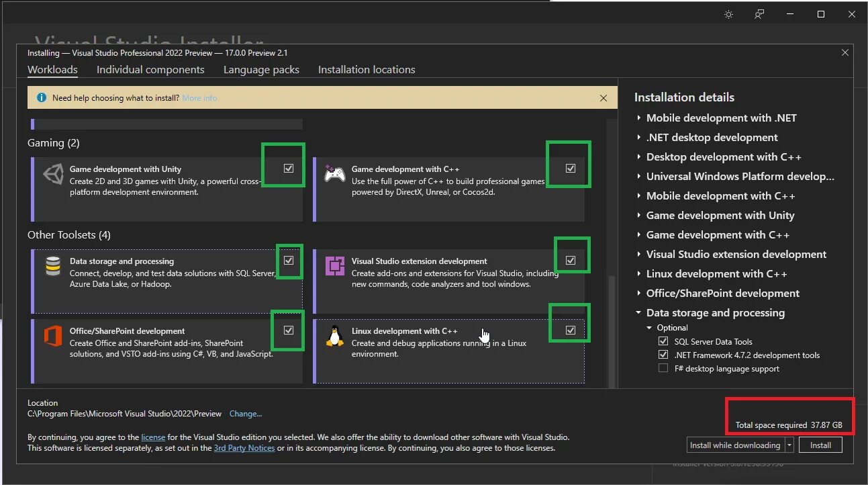The height and width of the screenshot is (485, 868).
Task: Click the game controller C++ icon
Action: coord(334,175)
